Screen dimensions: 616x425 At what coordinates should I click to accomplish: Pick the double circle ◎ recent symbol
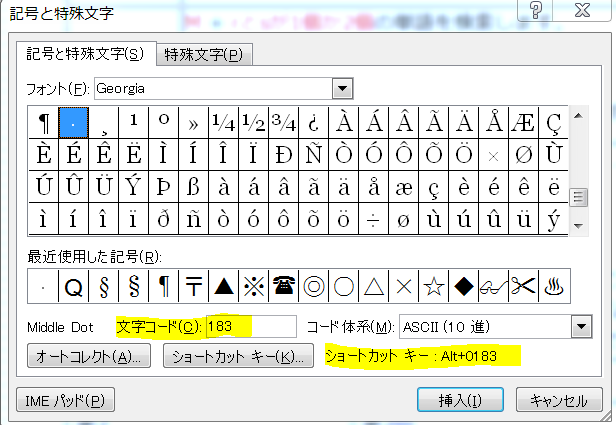click(x=314, y=286)
